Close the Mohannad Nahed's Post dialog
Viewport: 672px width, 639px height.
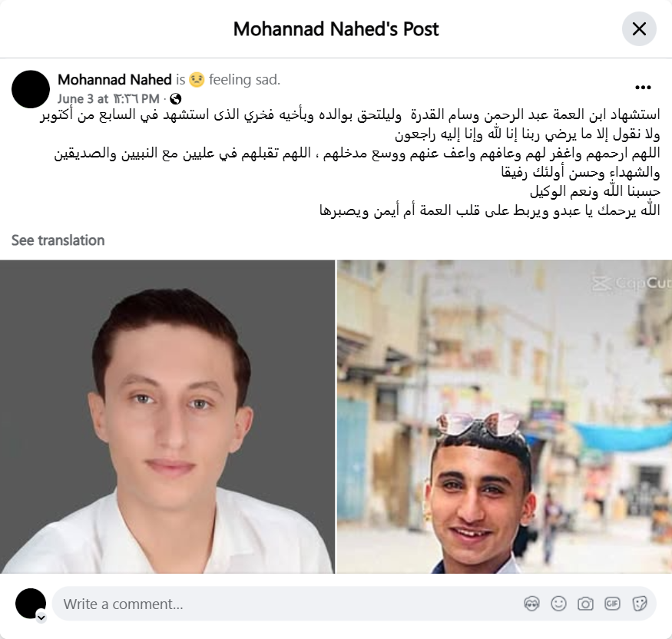tap(639, 29)
